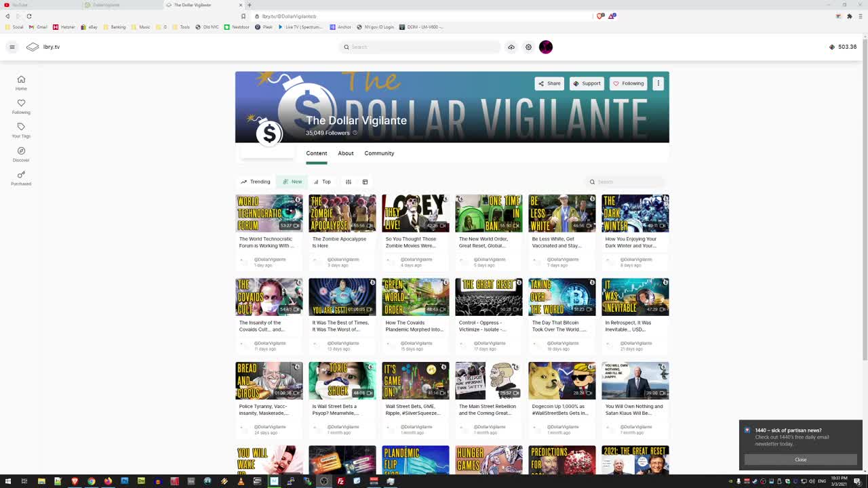Open 'In Retrospect, It Was Inevitable' title
The image size is (868, 488).
[628, 326]
